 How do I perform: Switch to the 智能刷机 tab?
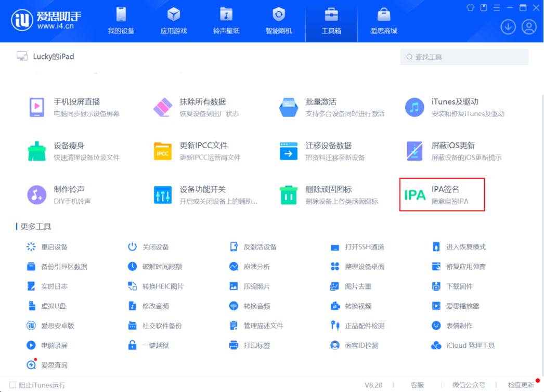[x=279, y=21]
